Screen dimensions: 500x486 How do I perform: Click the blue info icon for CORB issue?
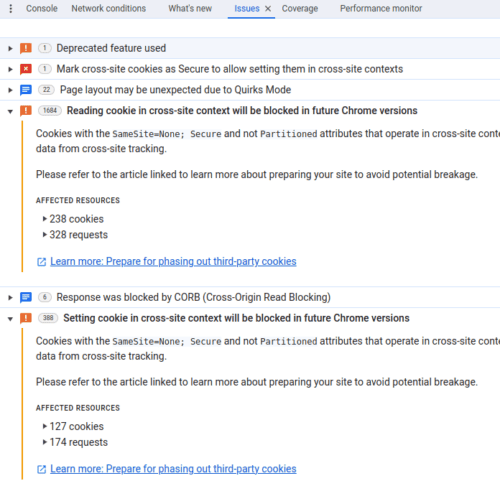coord(26,297)
